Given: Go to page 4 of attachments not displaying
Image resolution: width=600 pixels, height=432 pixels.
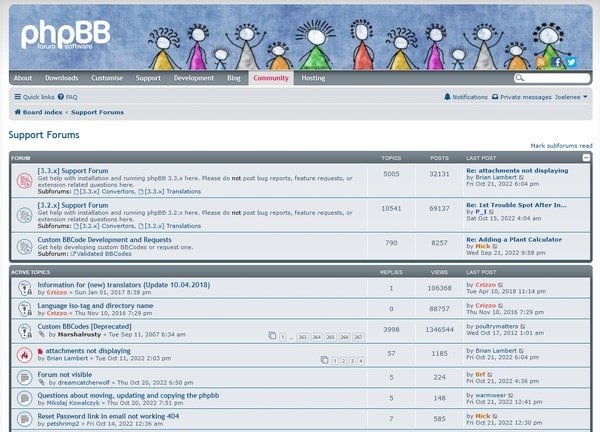Looking at the screenshot, I should pos(361,361).
